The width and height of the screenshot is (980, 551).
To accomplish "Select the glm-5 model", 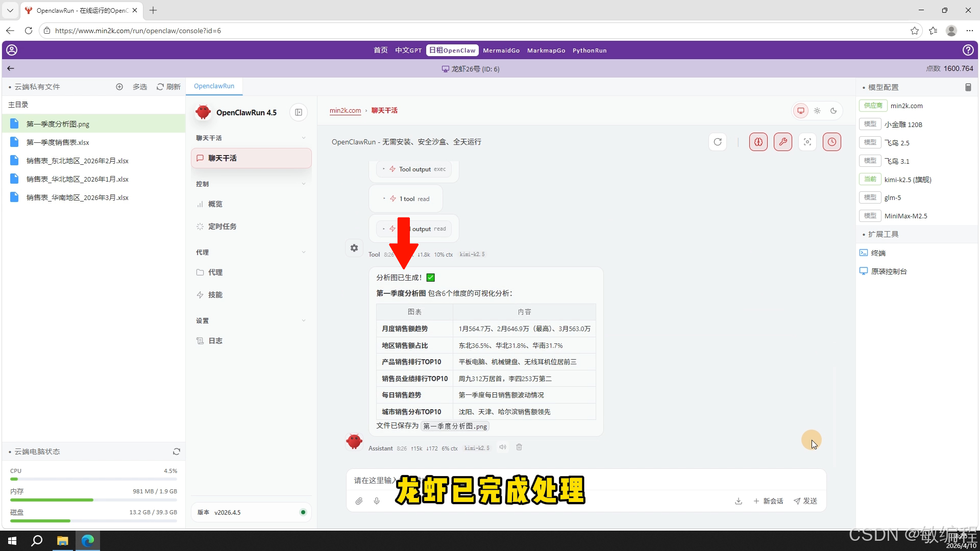I will [893, 197].
